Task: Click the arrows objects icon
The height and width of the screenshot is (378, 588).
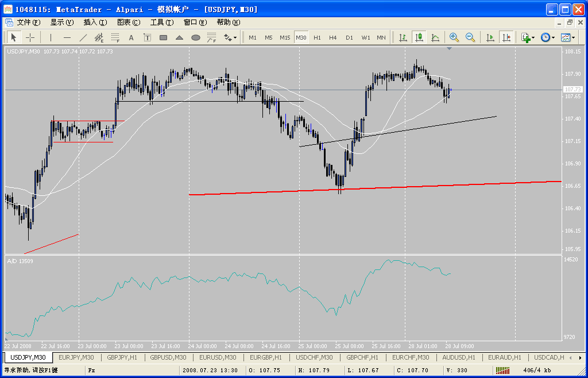Action: pos(227,37)
